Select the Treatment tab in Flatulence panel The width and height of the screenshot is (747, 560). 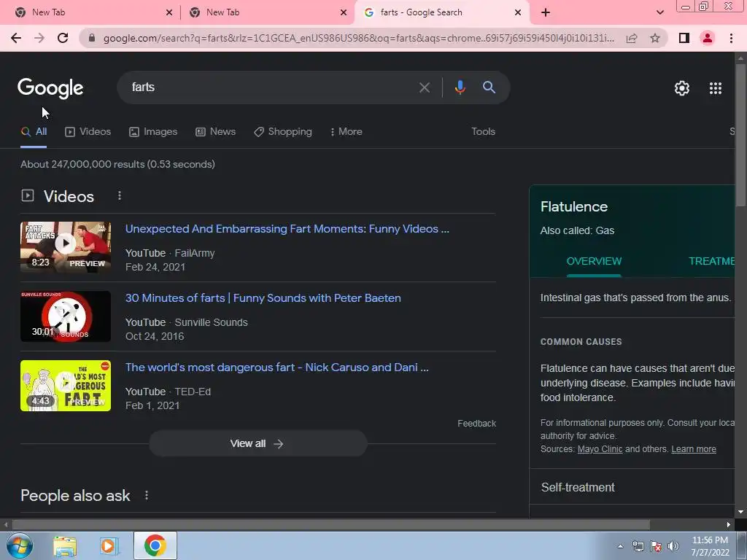712,262
